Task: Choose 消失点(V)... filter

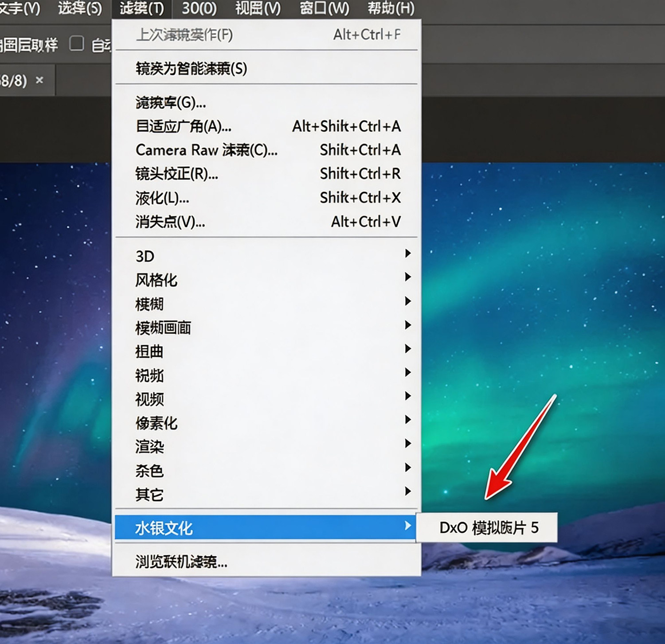Action: (266, 222)
